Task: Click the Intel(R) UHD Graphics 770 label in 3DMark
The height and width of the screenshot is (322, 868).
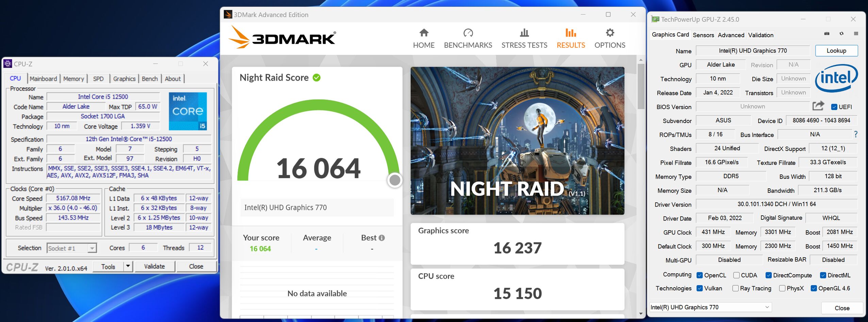Action: point(285,208)
